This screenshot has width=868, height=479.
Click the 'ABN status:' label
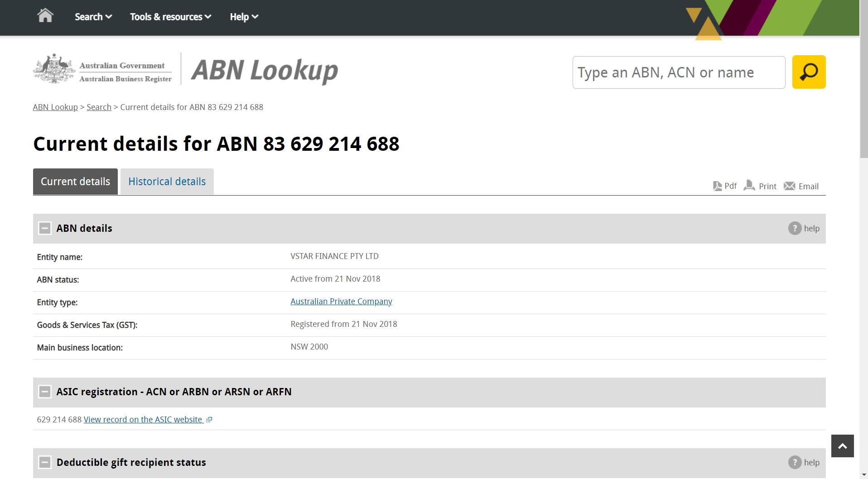pyautogui.click(x=58, y=280)
